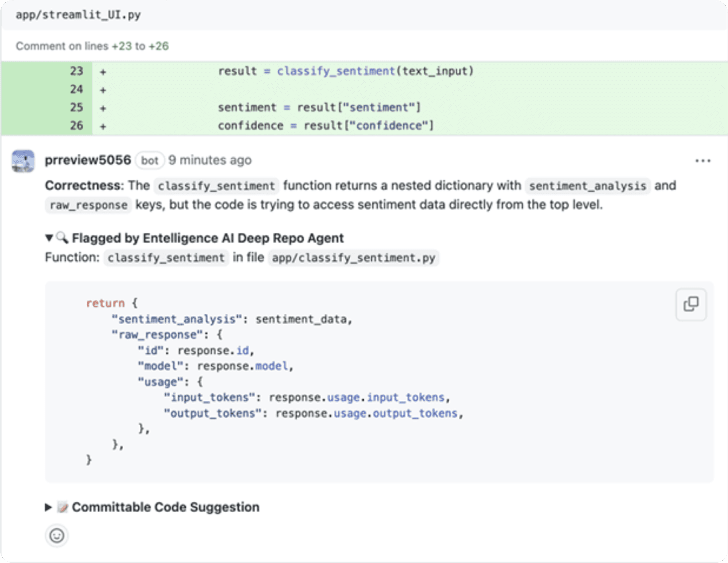Expand Committable Code Suggestion section
This screenshot has width=728, height=563.
[x=48, y=507]
